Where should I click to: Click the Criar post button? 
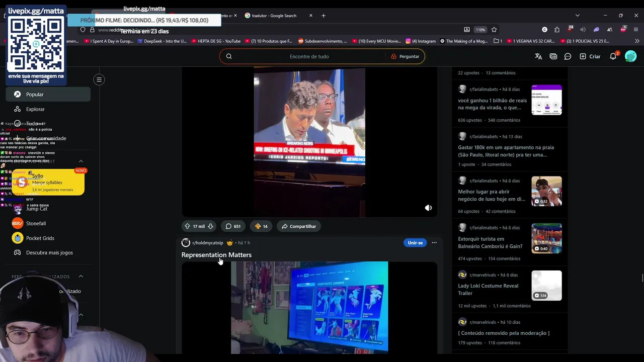click(590, 56)
